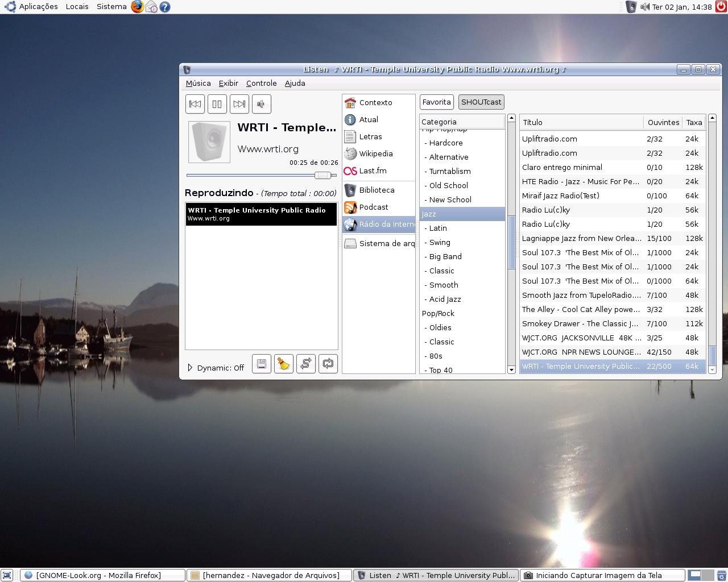
Task: Select Smooth Jazz from TupeloRadio station
Action: coord(613,295)
